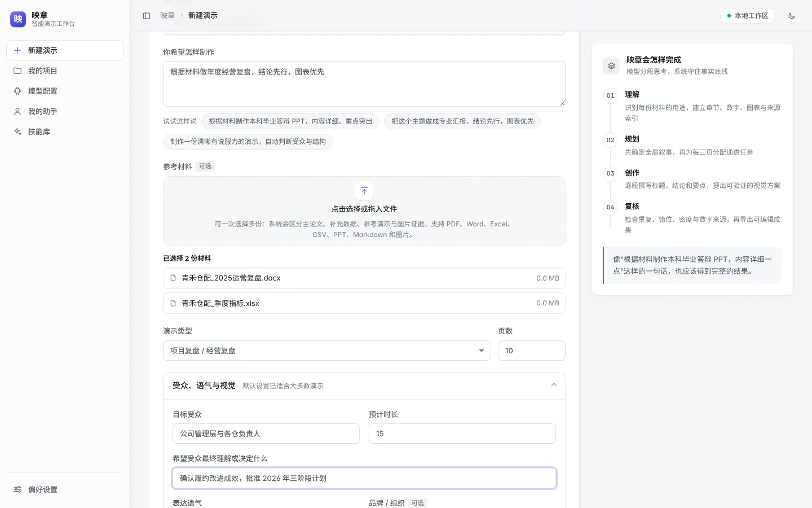Viewport: 812px width, 508px height.
Task: Click the 04 复核 step
Action: 692,218
